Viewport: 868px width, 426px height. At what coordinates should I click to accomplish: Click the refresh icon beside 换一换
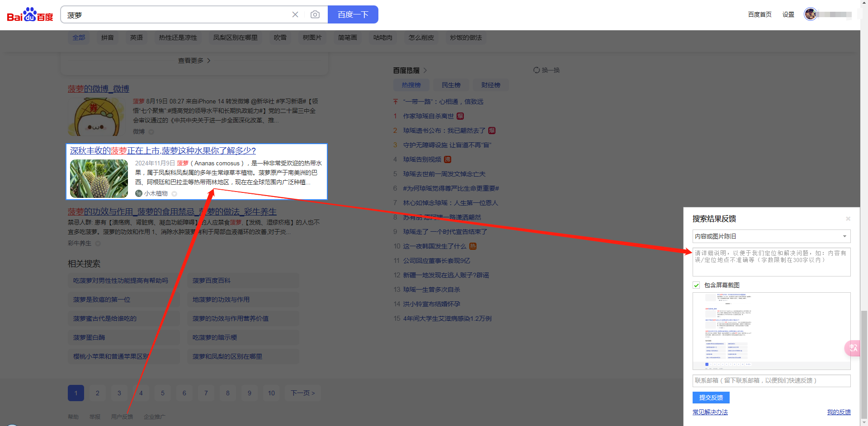pos(537,70)
